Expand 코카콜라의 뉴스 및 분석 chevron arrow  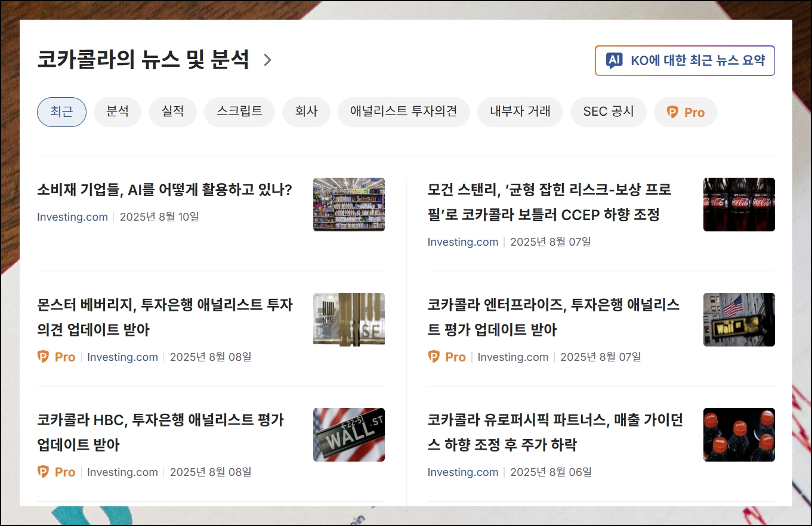click(267, 60)
